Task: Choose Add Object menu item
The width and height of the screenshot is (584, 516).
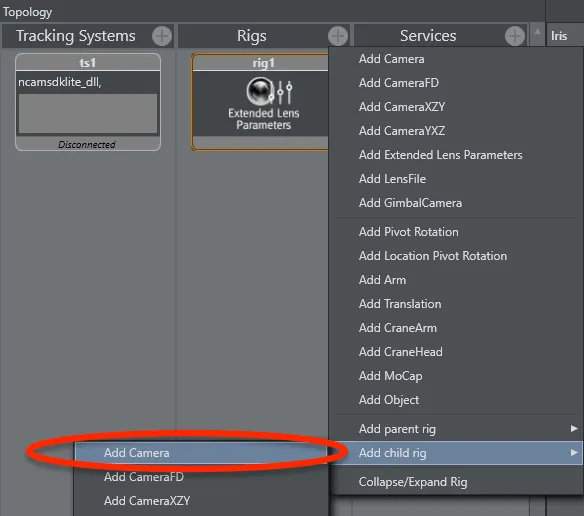Action: pos(456,400)
